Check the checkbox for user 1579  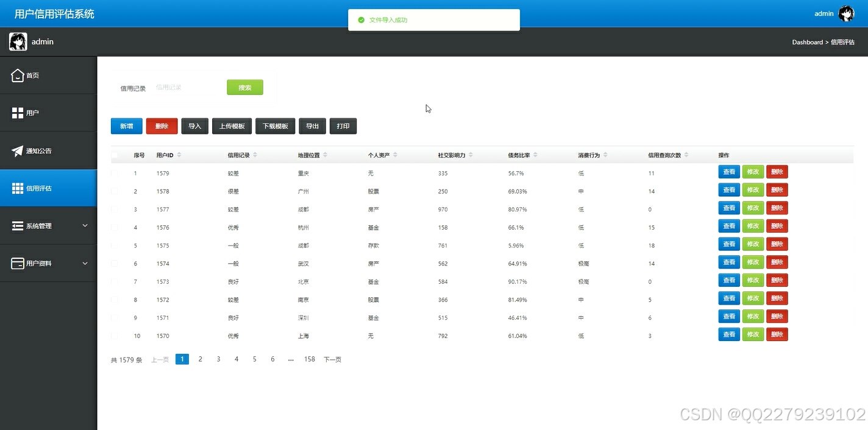[114, 173]
